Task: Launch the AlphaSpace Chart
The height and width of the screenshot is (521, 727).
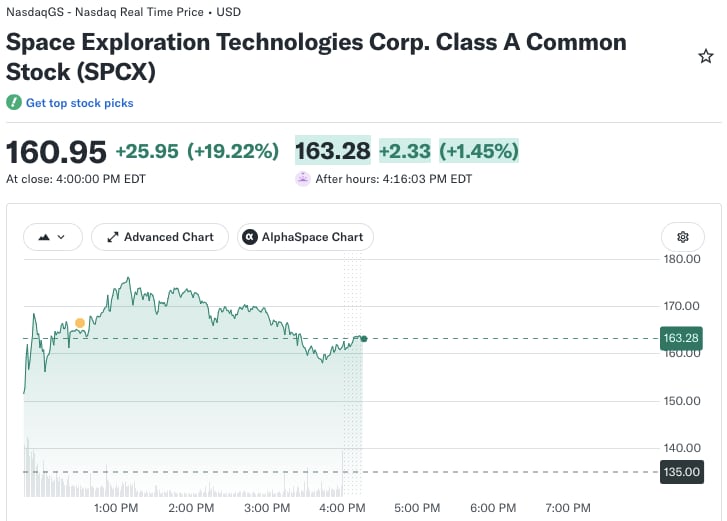Action: [x=305, y=237]
